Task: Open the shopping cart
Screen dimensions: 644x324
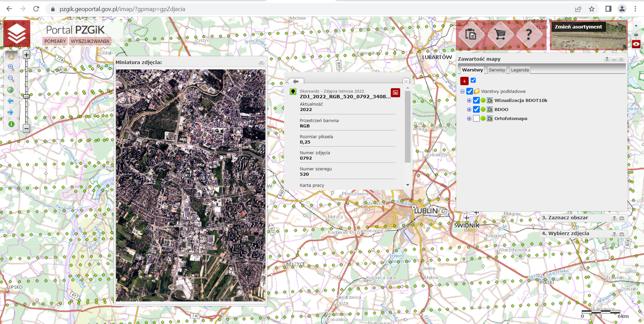Action: pos(500,35)
